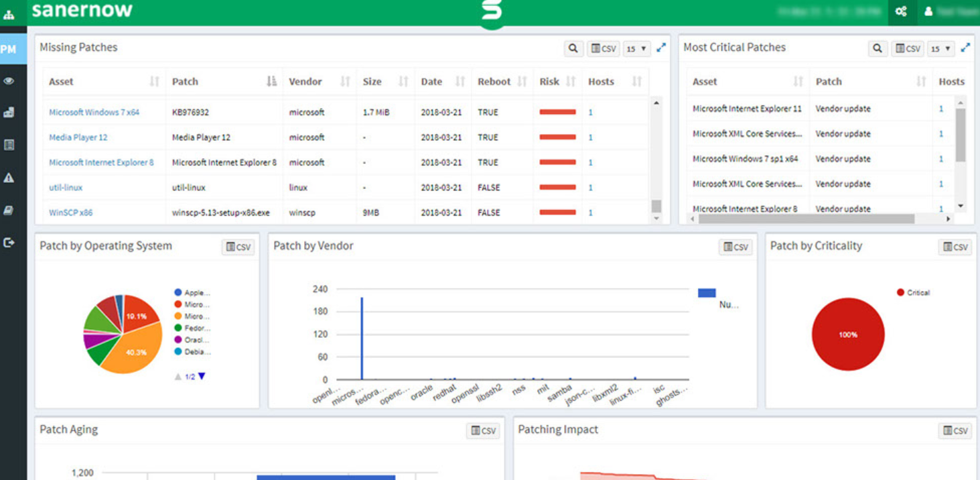Click the Microsoft vendor bar in chart
980x480 pixels.
click(362, 339)
